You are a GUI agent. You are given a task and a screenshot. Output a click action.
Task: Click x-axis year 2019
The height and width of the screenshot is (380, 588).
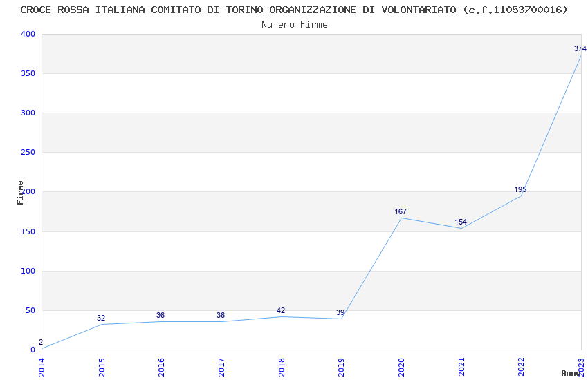(341, 368)
